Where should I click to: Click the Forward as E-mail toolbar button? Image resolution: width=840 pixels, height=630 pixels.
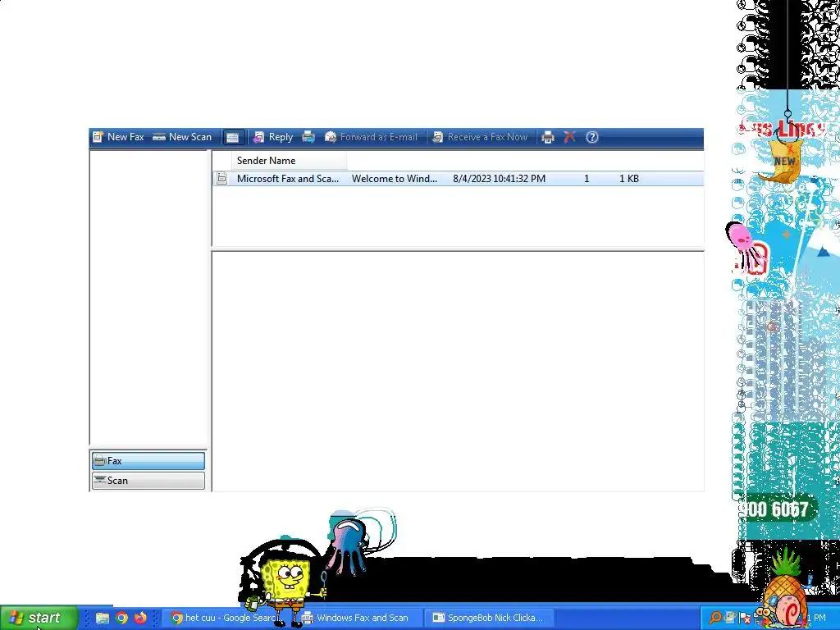click(371, 137)
